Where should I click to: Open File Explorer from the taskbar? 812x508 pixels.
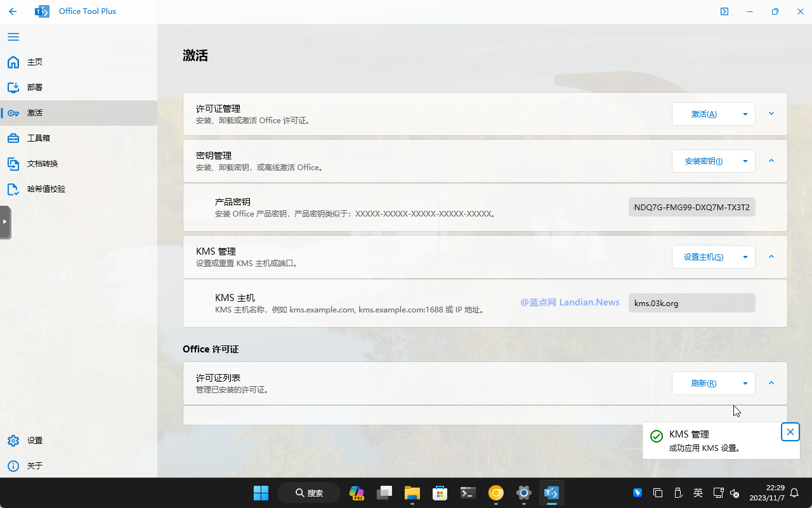coord(412,493)
